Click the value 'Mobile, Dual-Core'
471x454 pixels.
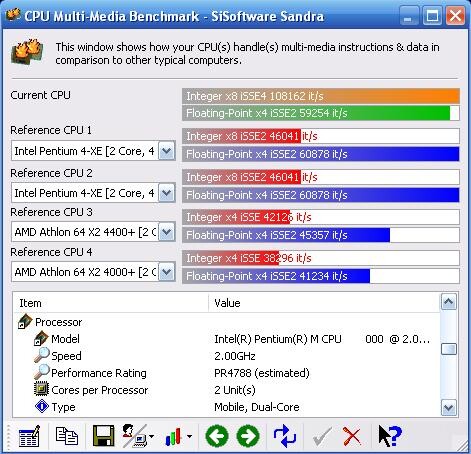[x=257, y=407]
